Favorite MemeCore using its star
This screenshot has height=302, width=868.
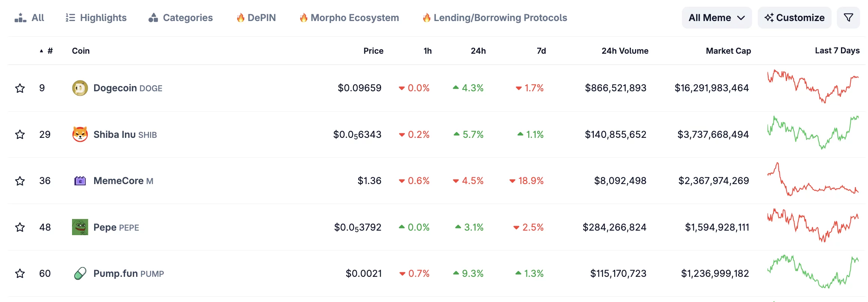20,181
